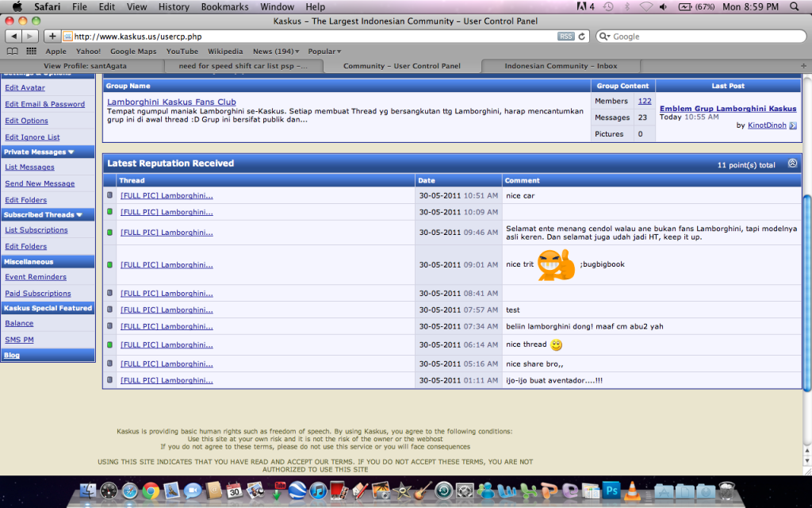Open Google search magnifier dropdown
812x508 pixels.
point(604,37)
